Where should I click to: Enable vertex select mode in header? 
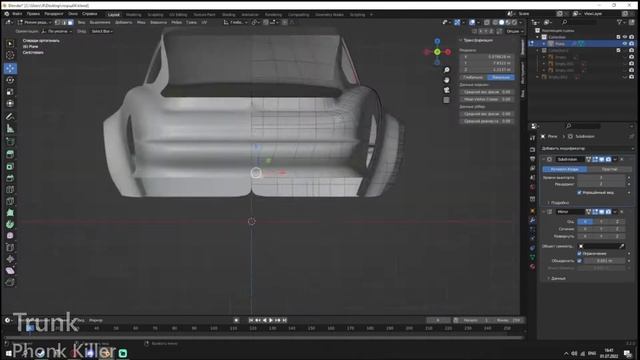tap(58, 22)
